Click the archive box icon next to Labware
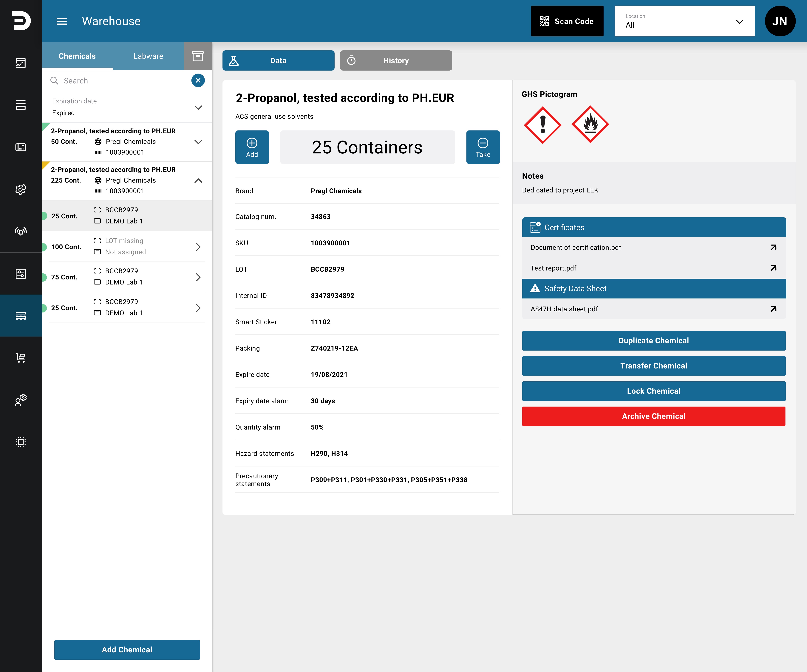This screenshot has width=807, height=672. [x=197, y=56]
